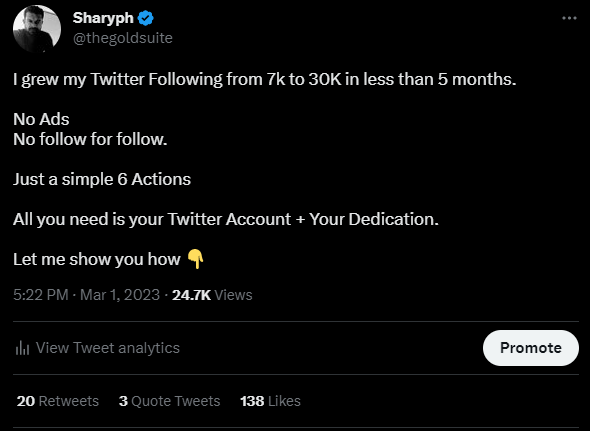Click the 'Just a simple 6 Actions' line

102,179
